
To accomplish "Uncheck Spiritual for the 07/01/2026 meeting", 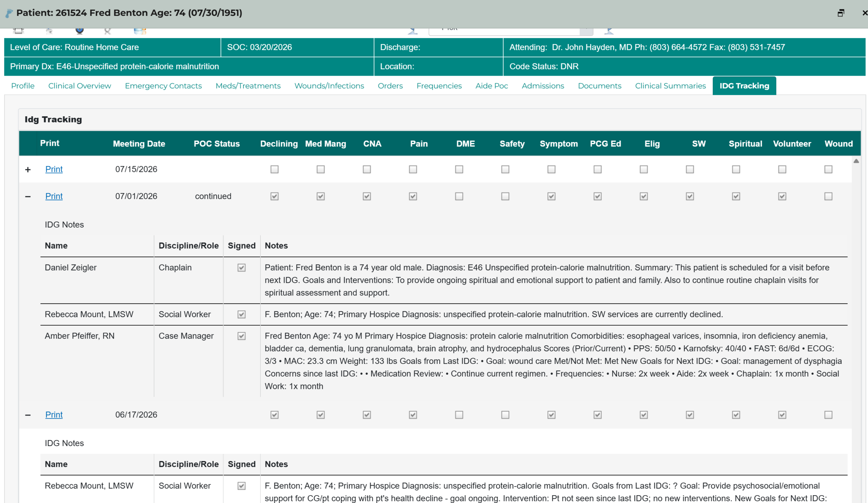I will 736,196.
